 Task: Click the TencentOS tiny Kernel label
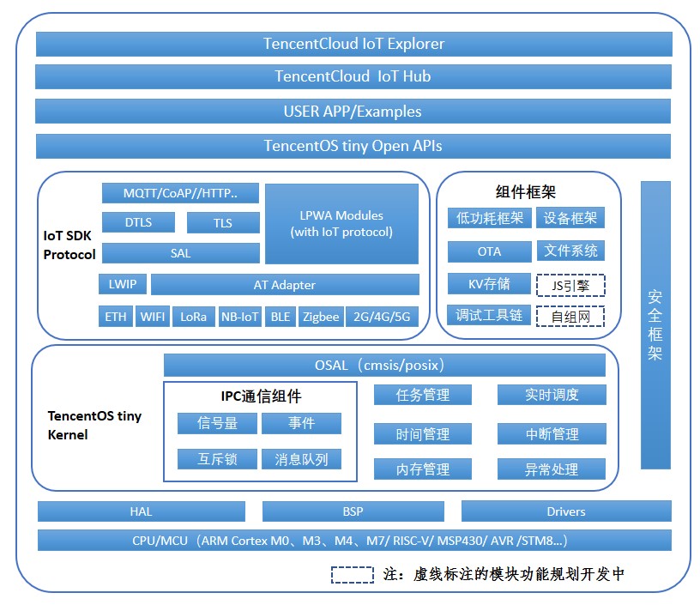tap(94, 425)
